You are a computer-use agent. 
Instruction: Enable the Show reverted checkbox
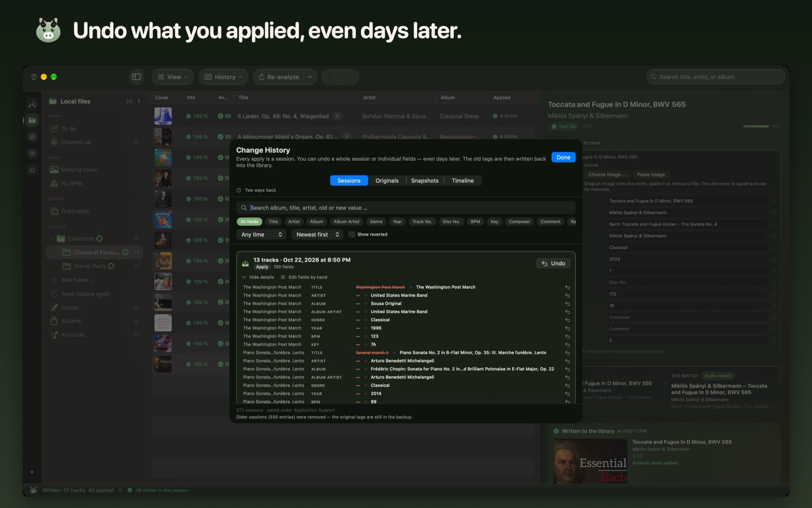[x=352, y=234]
